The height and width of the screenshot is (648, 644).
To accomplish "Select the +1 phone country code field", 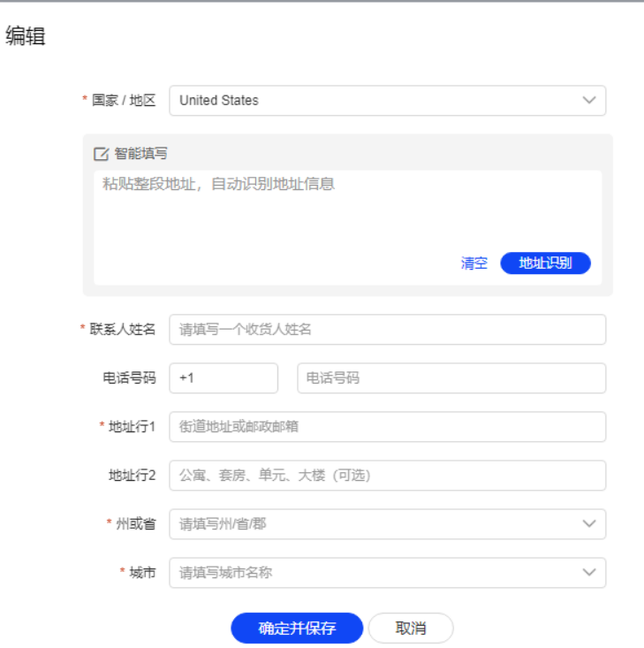I will point(224,378).
